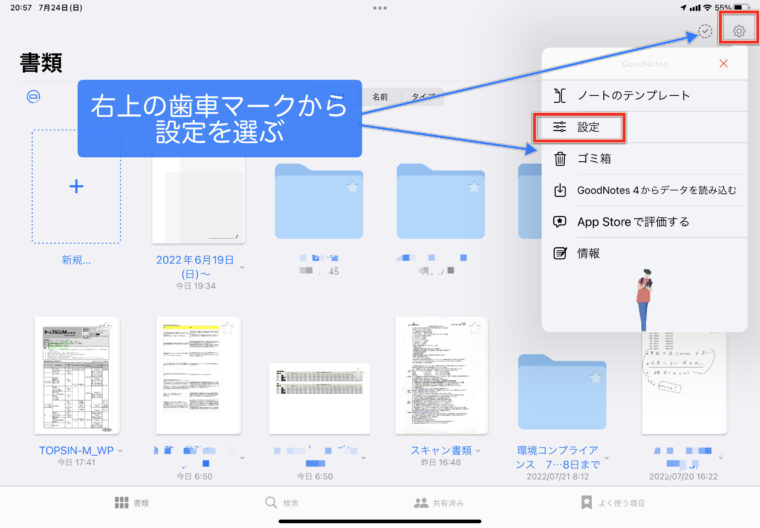
Task: Tap the Wi-Fi status icon
Action: tap(708, 8)
